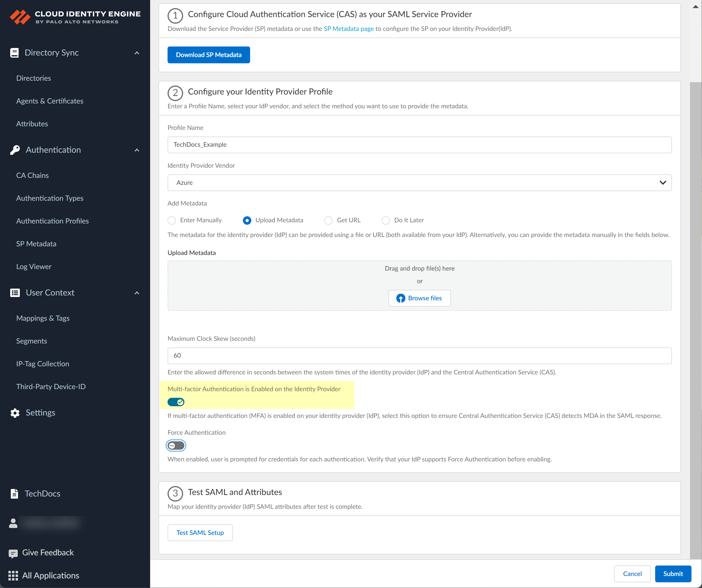Choose the Get URL metadata option
The width and height of the screenshot is (702, 588).
tap(328, 220)
